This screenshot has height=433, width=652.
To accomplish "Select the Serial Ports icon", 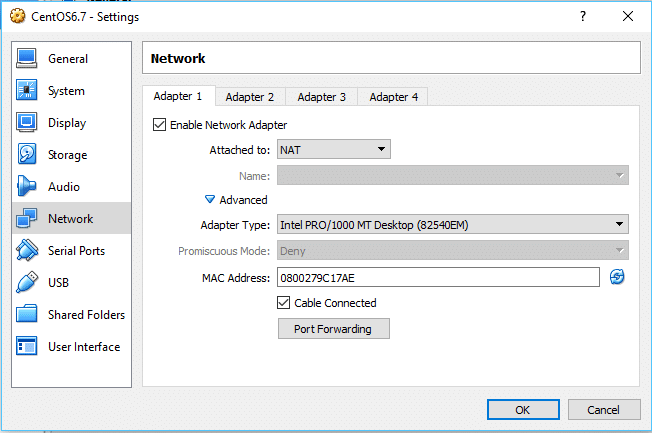I will coord(28,251).
